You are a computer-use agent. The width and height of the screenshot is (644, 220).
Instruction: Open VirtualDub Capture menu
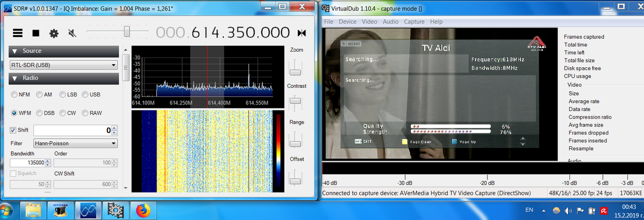click(x=414, y=22)
